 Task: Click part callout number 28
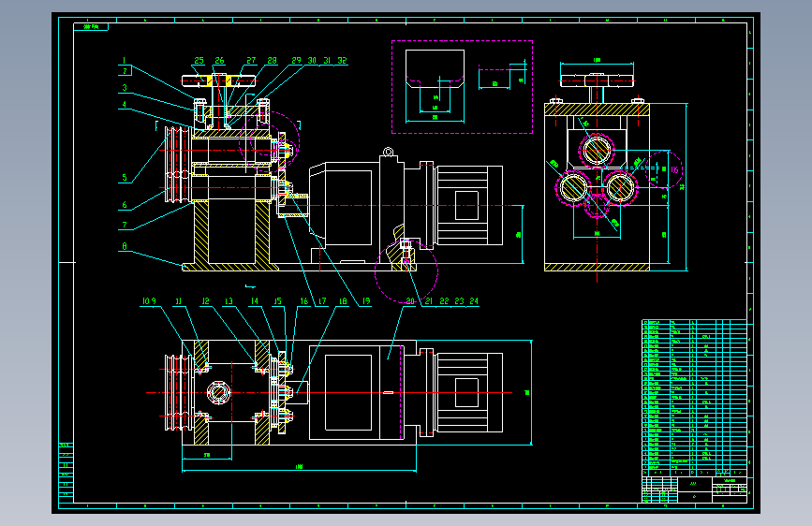[272, 61]
